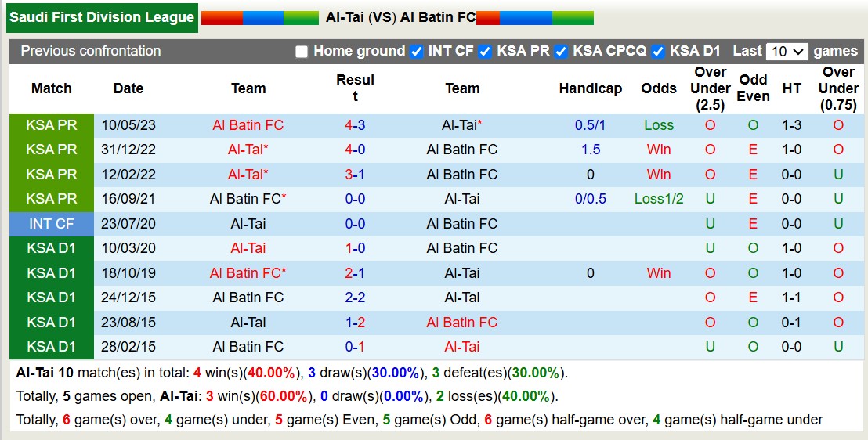This screenshot has height=440, width=868.
Task: Click the 0-1 result on 28/02/15
Action: click(x=355, y=347)
